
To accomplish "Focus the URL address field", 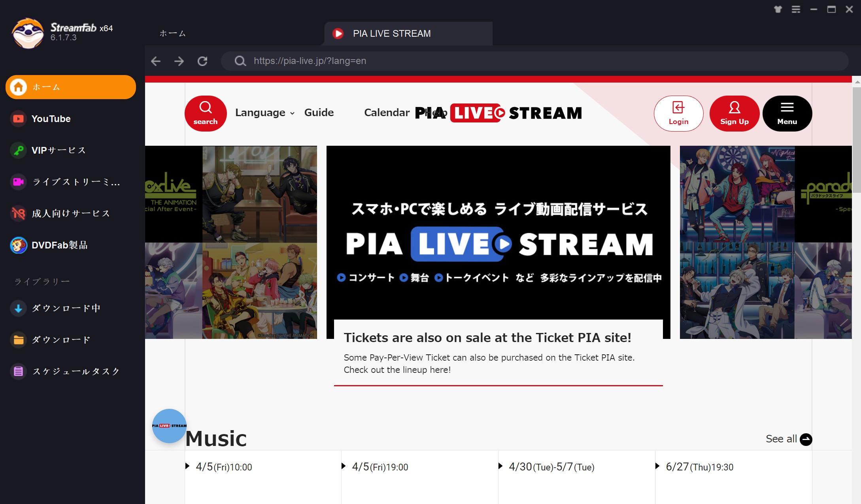I will [x=534, y=61].
